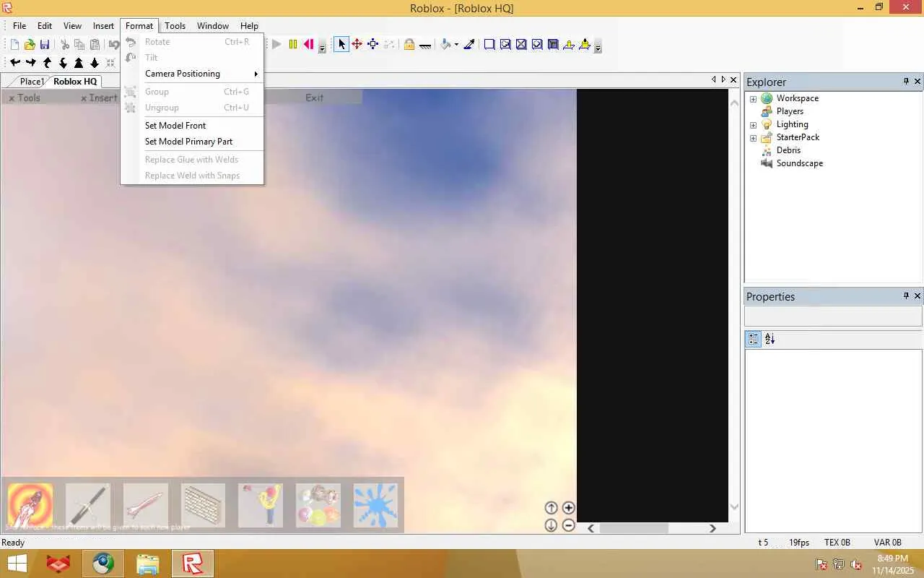Open the Tools menu
924x578 pixels.
175,26
